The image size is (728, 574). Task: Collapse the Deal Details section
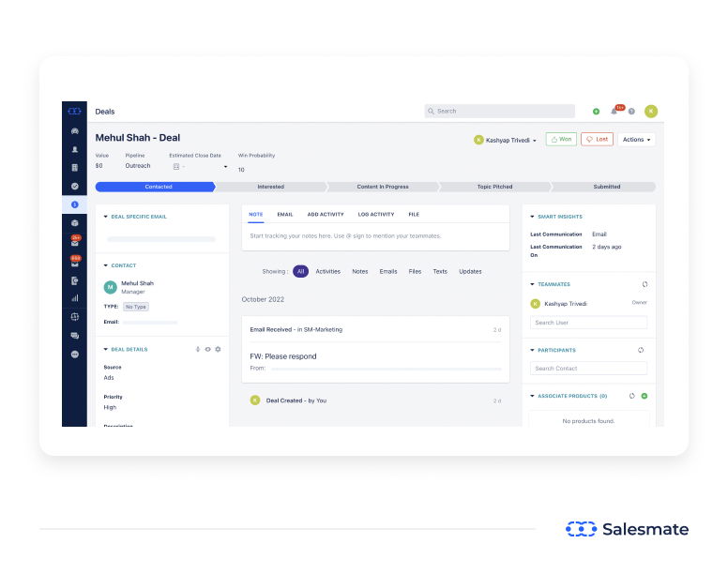point(105,349)
